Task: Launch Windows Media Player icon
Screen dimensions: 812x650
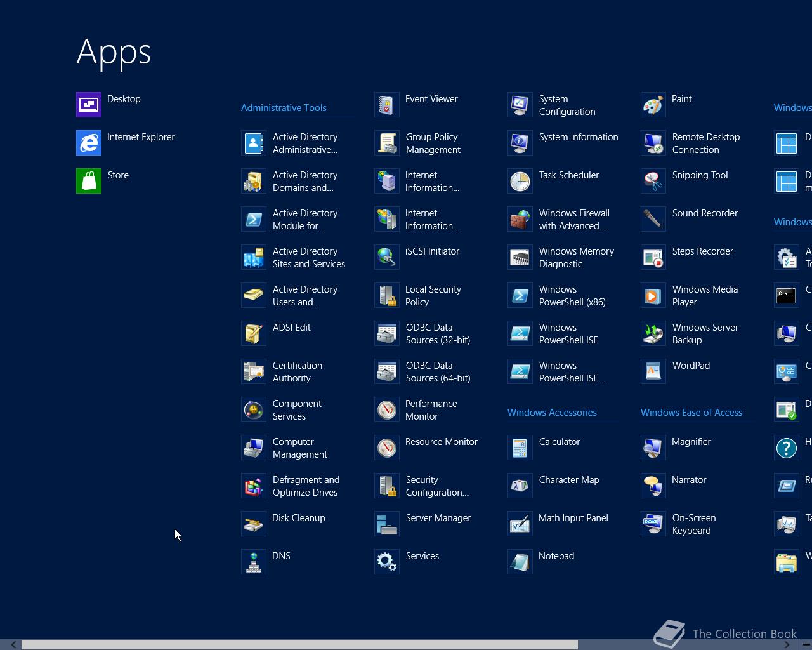Action: [x=653, y=295]
